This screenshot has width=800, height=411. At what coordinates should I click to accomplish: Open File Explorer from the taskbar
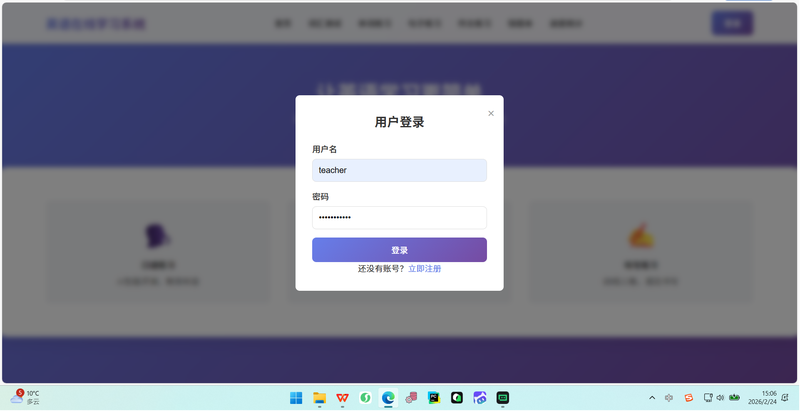coord(319,398)
